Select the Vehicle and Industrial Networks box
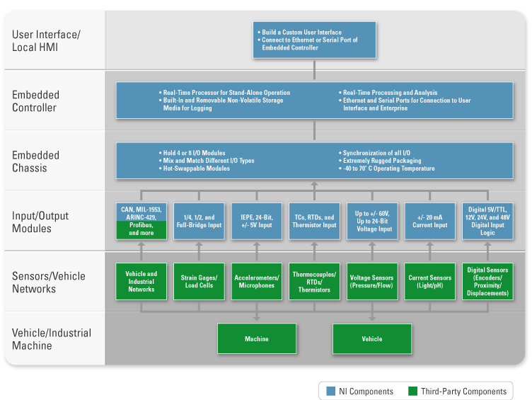Viewport: 532px width, 400px height. 141,282
